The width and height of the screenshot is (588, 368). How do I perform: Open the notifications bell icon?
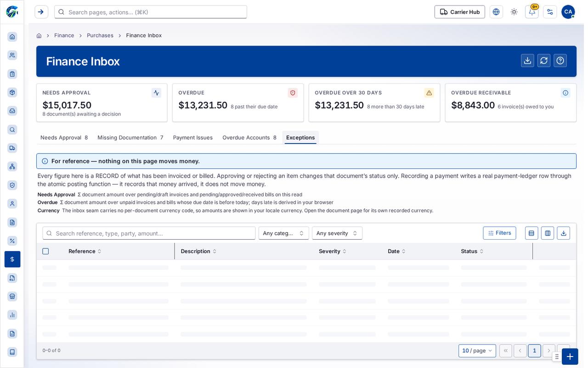coord(532,12)
